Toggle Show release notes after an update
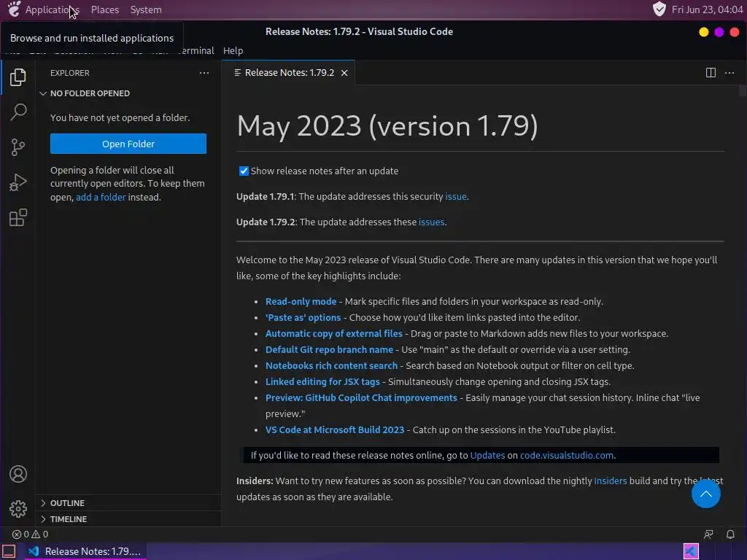Image resolution: width=747 pixels, height=560 pixels. (244, 171)
